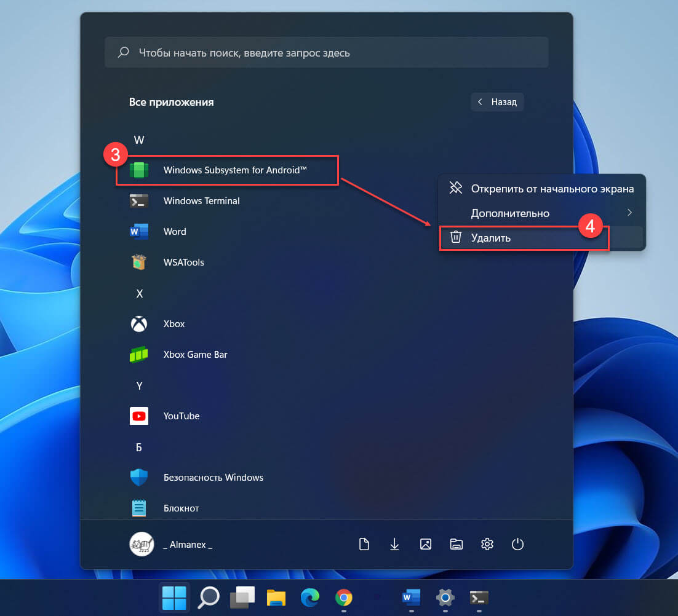Jump via the X letter header
Image resolution: width=678 pixels, height=616 pixels.
[x=139, y=294]
